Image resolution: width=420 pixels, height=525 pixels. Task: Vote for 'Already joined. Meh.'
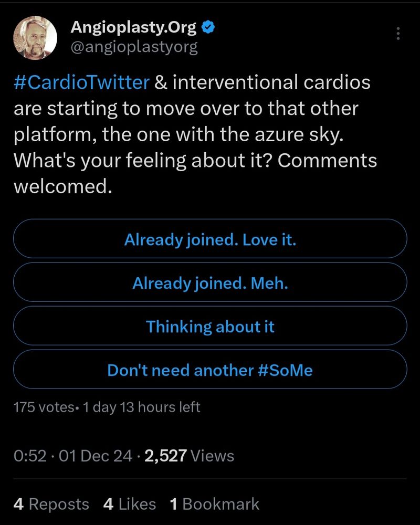[x=210, y=282]
